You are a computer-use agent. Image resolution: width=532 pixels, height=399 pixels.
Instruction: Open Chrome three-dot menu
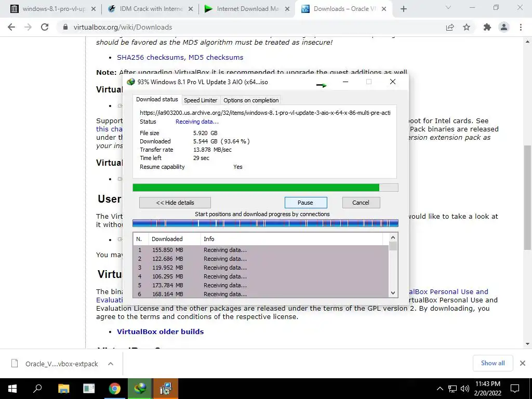coord(521,27)
